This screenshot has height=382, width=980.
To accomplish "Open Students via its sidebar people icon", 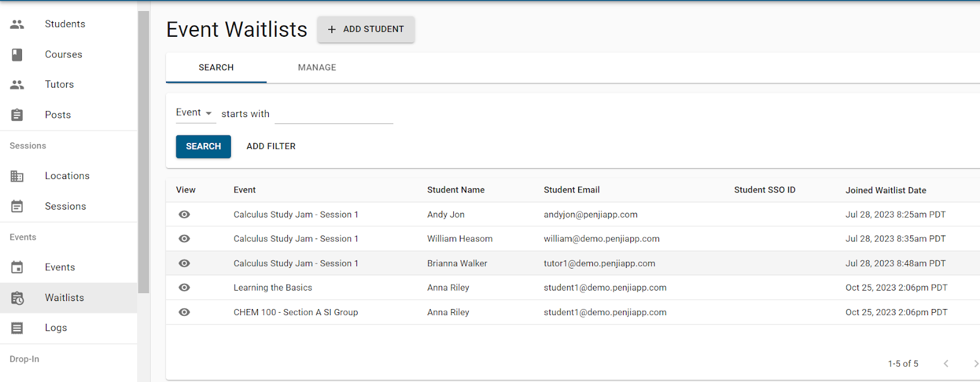I will tap(17, 24).
